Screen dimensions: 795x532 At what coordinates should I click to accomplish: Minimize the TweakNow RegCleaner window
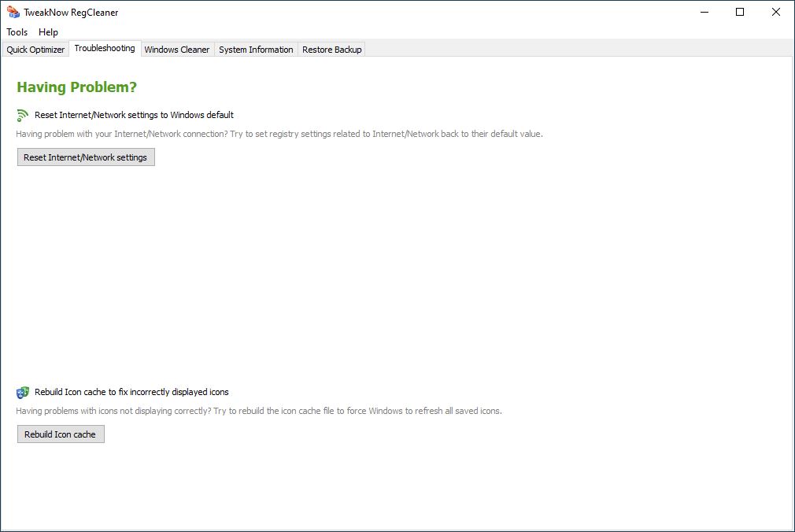point(704,12)
